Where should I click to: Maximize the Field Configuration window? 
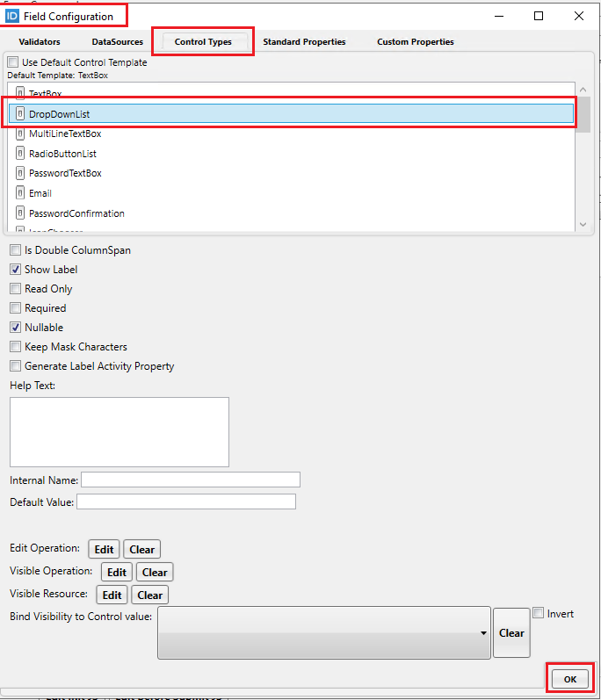point(539,16)
